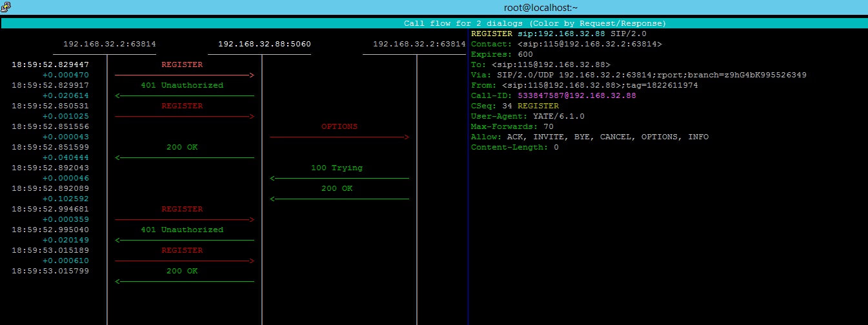Image resolution: width=868 pixels, height=325 pixels.
Task: Click the Contact header line in the SIP payload
Action: click(566, 44)
